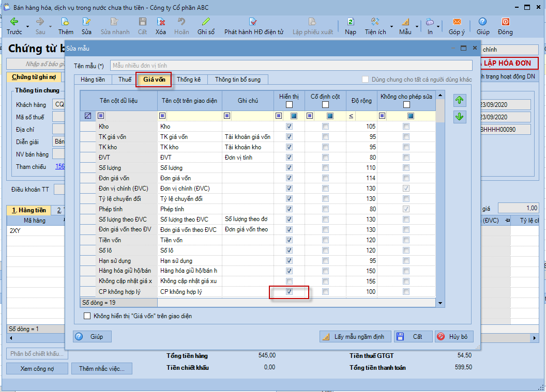Screen dimensions: 546x392
Task: Click grid scrollbar up arrow
Action: pyautogui.click(x=440, y=96)
